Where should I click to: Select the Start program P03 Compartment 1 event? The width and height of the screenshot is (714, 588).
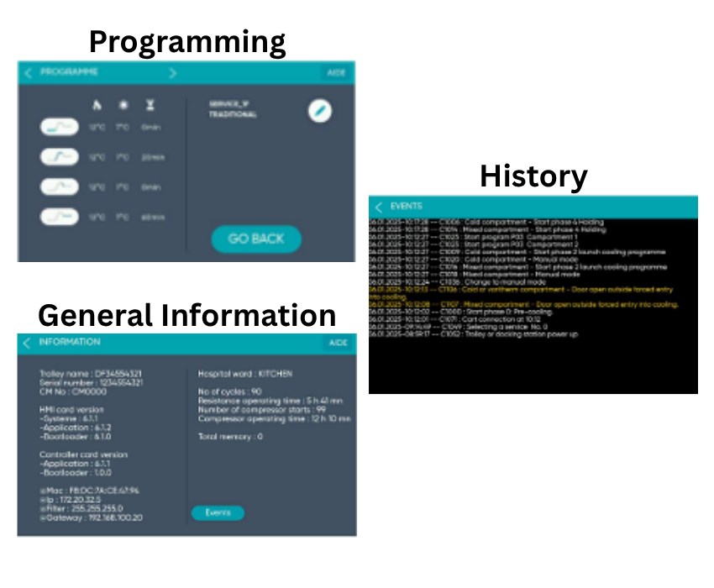[x=473, y=237]
